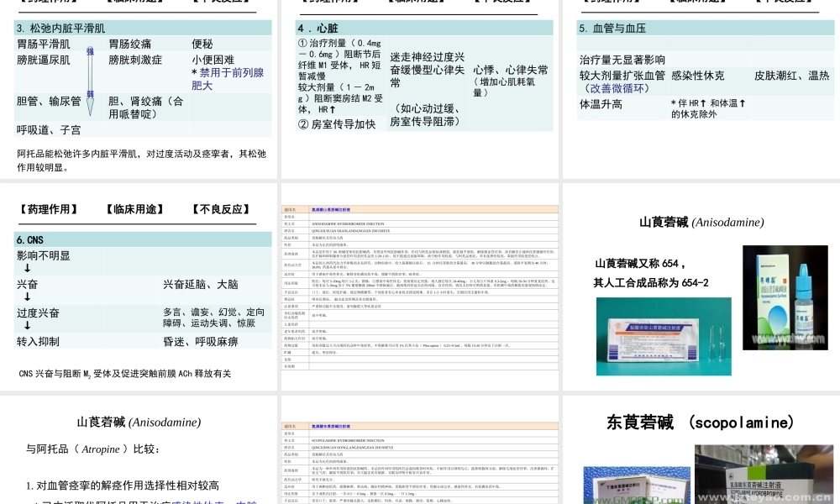Click the www.jzteyao.com.cn watermark on the photo
Image resolution: width=840 pixels, height=504 pixels.
[769, 497]
